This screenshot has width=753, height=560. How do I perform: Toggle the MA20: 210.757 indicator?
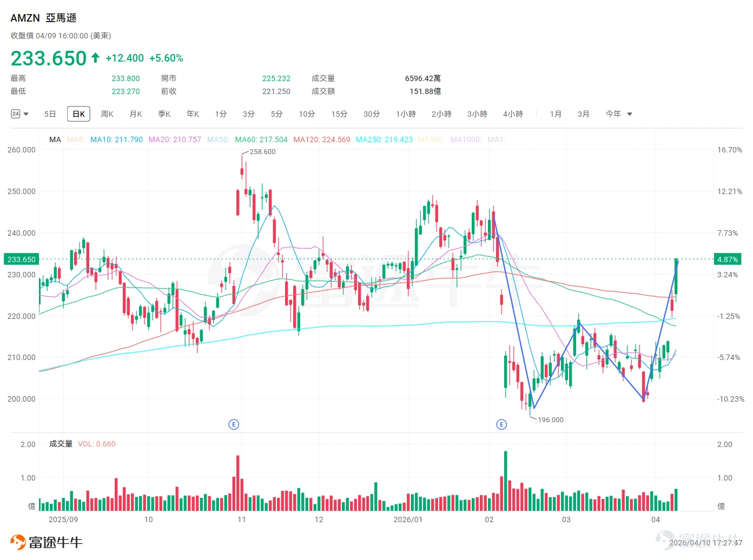click(175, 139)
